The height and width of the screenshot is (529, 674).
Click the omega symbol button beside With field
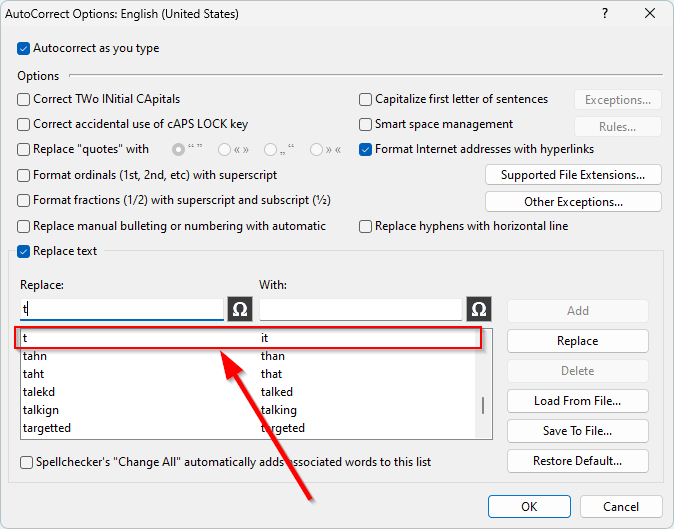478,309
